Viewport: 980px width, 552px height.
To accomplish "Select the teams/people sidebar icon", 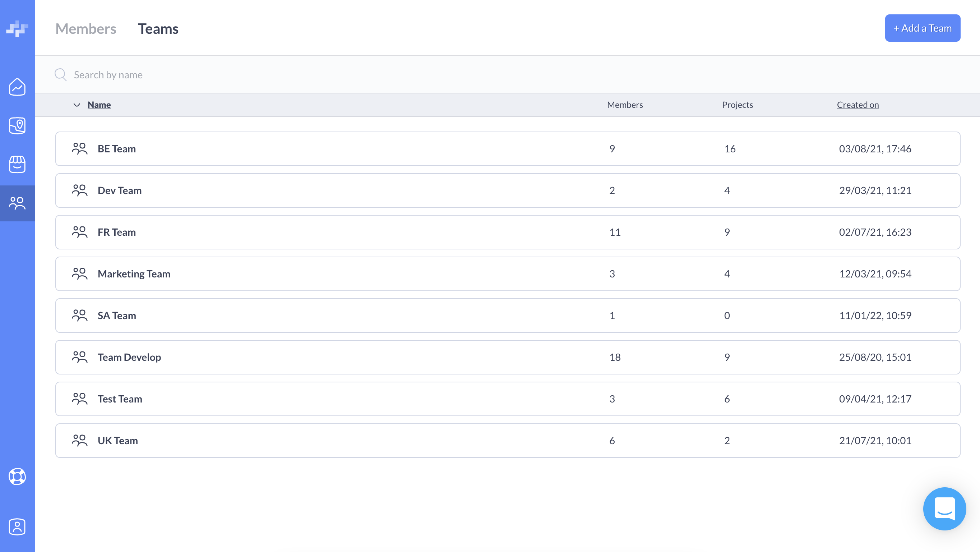I will [x=17, y=203].
